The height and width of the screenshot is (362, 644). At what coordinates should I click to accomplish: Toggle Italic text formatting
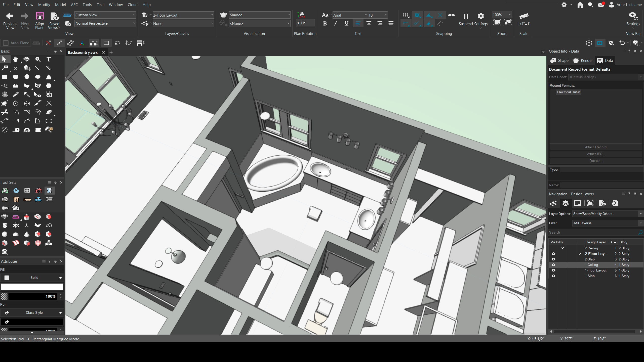(x=336, y=23)
